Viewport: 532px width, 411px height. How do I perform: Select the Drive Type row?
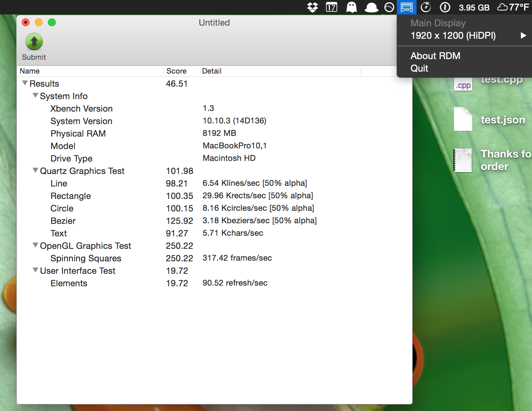(x=215, y=158)
